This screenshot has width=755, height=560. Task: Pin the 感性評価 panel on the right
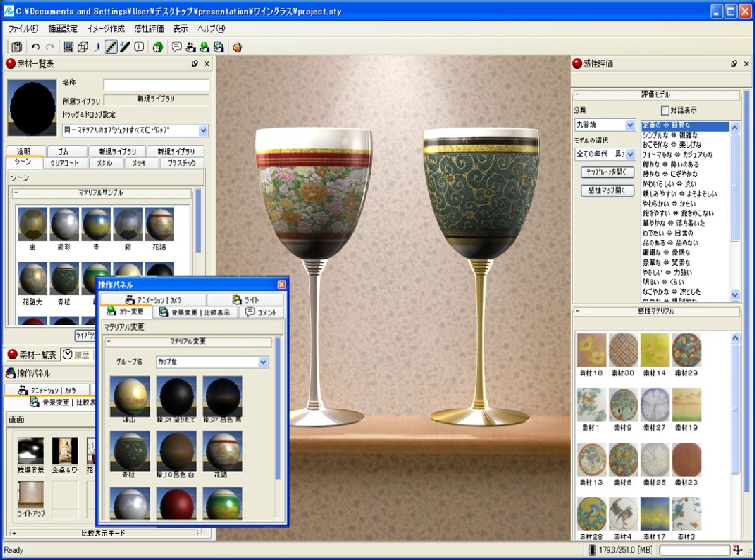[734, 63]
